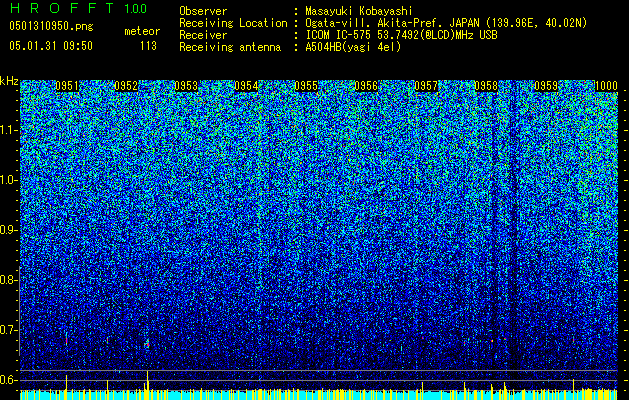Click the 0959 time marker
The width and height of the screenshot is (629, 400).
pos(546,86)
